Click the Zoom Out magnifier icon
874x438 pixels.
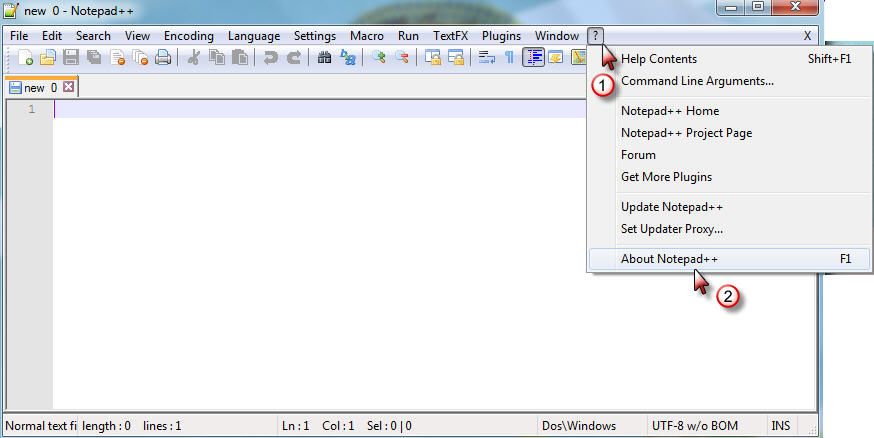(402, 57)
